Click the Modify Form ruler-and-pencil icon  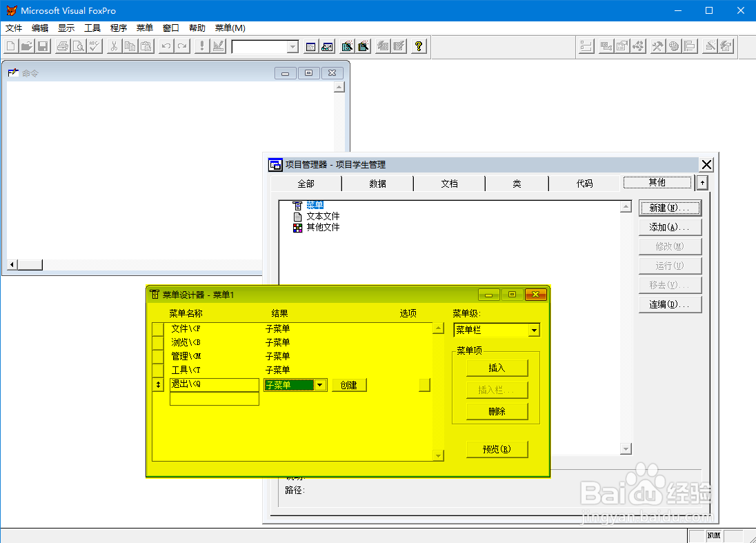tap(218, 46)
